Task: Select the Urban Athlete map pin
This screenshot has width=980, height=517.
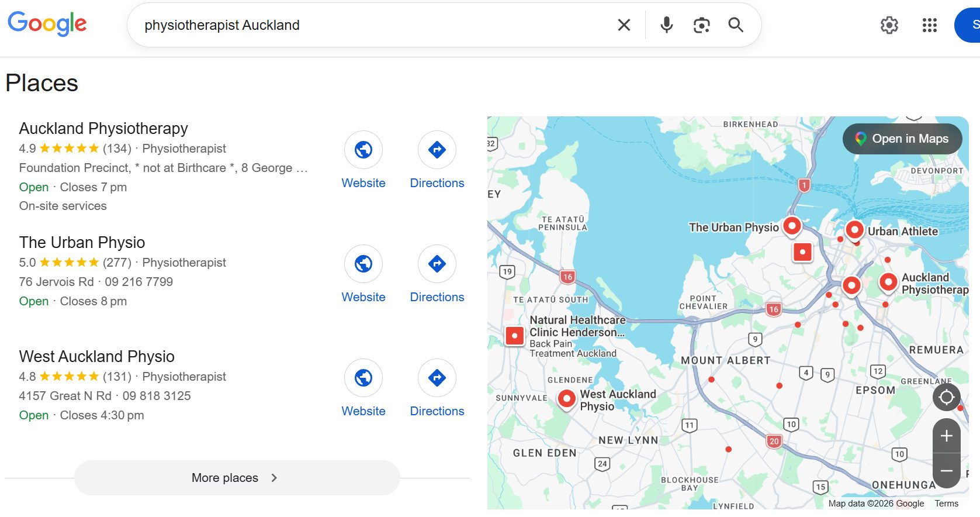Action: coord(854,230)
